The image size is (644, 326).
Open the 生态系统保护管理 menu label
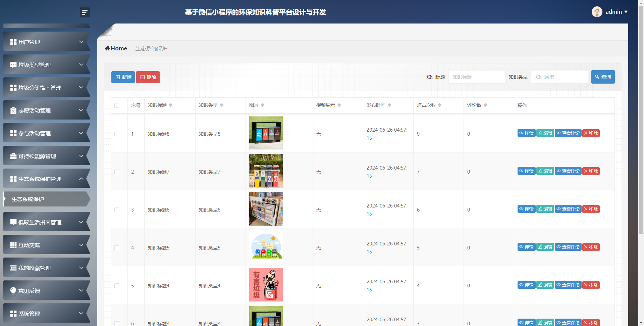pos(40,179)
